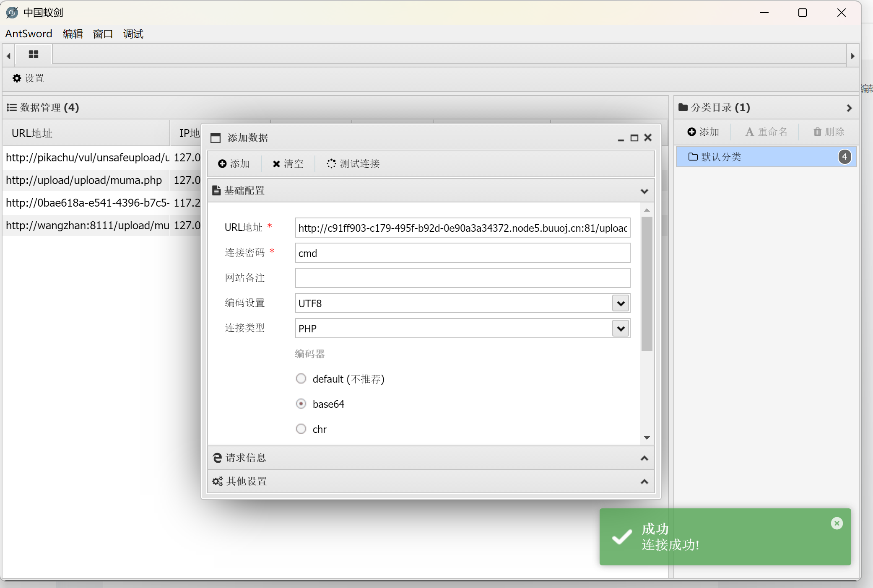Viewport: 873px width, 588px height.
Task: Maximize the 添加数据 dialog
Action: pos(634,138)
